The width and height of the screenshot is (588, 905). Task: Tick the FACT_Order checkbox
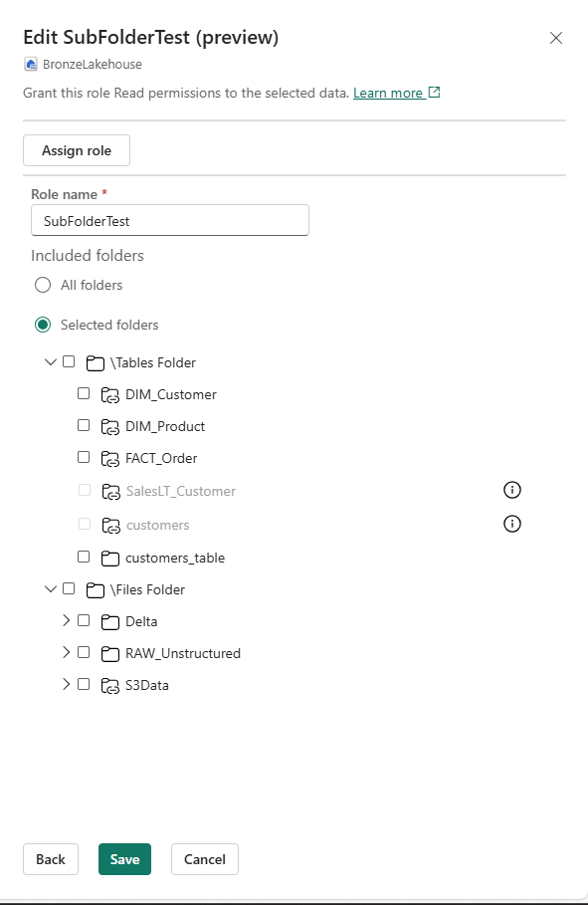point(84,457)
